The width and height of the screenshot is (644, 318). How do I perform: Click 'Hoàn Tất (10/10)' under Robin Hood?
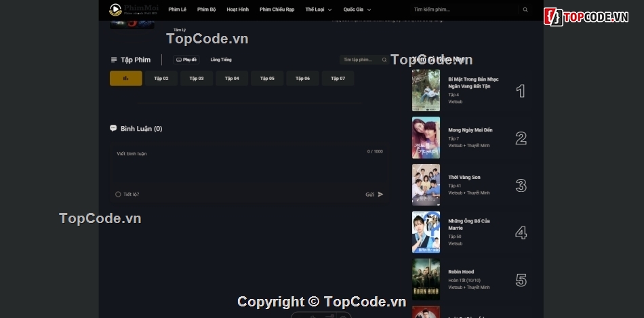click(464, 281)
